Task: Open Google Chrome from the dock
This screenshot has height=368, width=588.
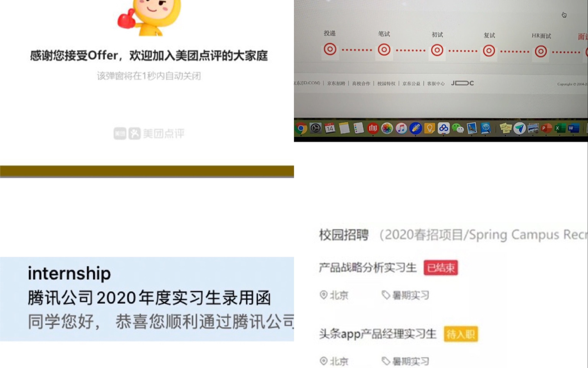Action: click(301, 128)
